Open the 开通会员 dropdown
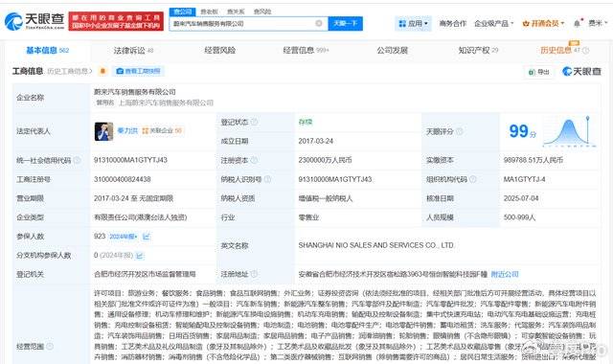Image resolution: width=613 pixels, height=364 pixels. [543, 23]
